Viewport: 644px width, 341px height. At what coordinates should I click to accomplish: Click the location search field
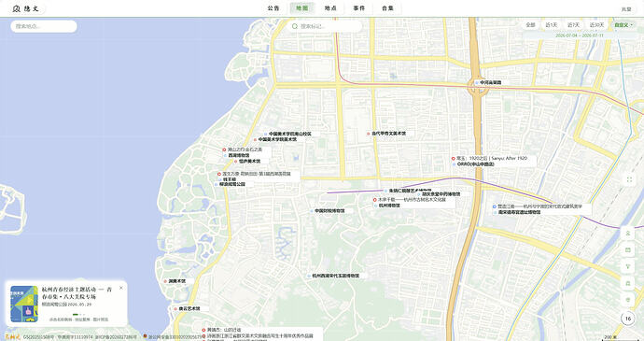[44, 26]
